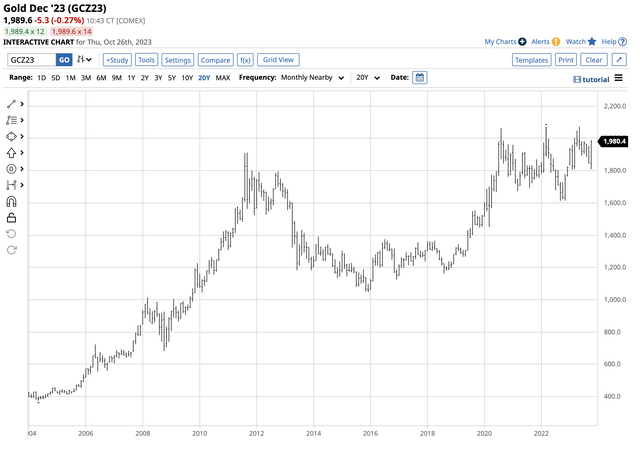The height and width of the screenshot is (453, 640).
Task: Open the 20Y period dropdown
Action: pyautogui.click(x=368, y=78)
